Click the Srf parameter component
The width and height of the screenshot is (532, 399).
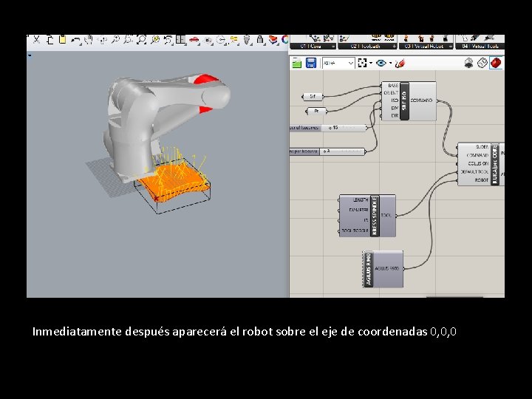[313, 97]
